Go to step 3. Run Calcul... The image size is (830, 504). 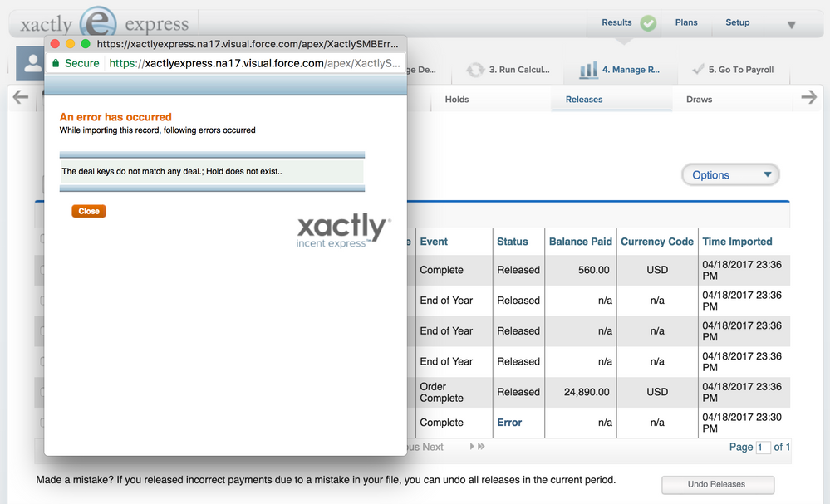coord(519,70)
